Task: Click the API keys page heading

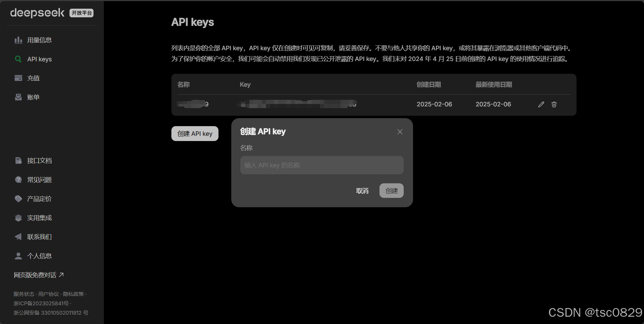Action: [x=193, y=22]
